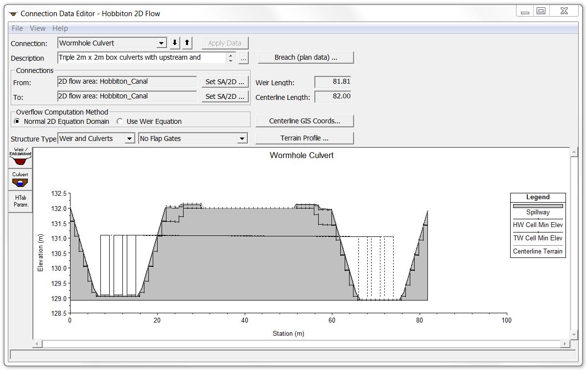The height and width of the screenshot is (371, 588).
Task: Click HW Cell Min Elev legend entry
Action: click(538, 225)
